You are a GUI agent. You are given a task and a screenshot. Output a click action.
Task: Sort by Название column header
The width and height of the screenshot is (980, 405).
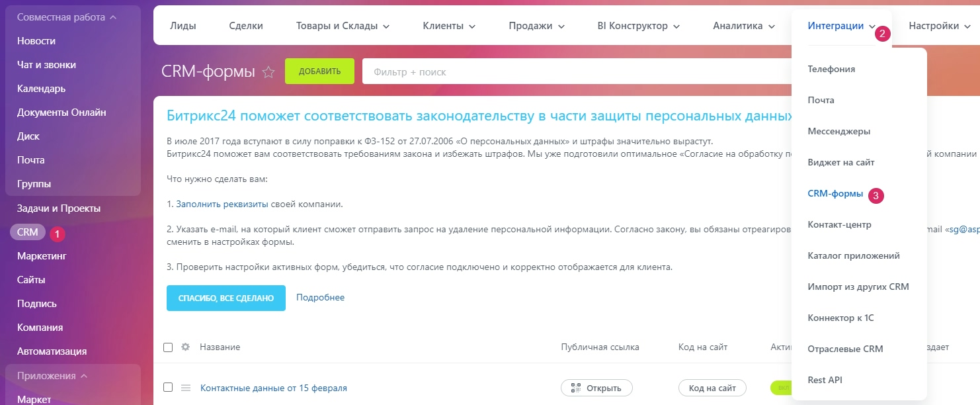[220, 347]
